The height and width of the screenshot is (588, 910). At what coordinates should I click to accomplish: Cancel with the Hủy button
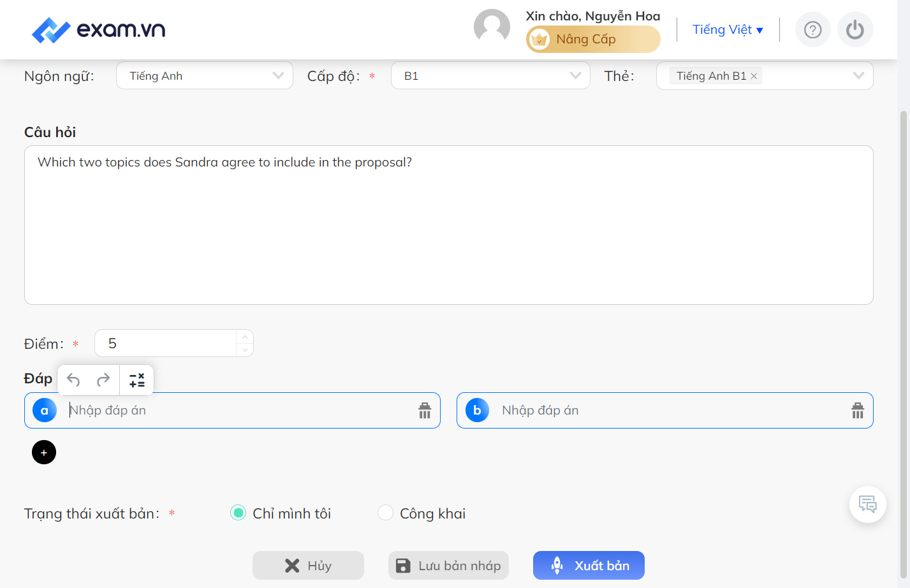308,566
